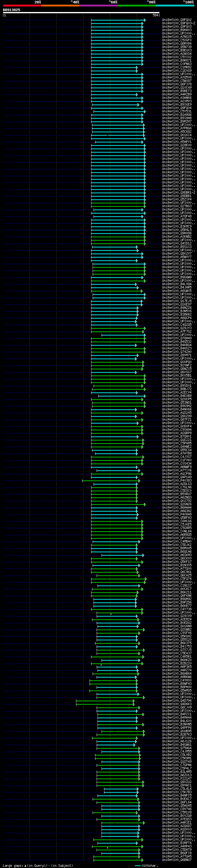The height and width of the screenshot is (868, 197).
Task: Select label UniRef100_C5YI02
Action: tap(177, 57)
